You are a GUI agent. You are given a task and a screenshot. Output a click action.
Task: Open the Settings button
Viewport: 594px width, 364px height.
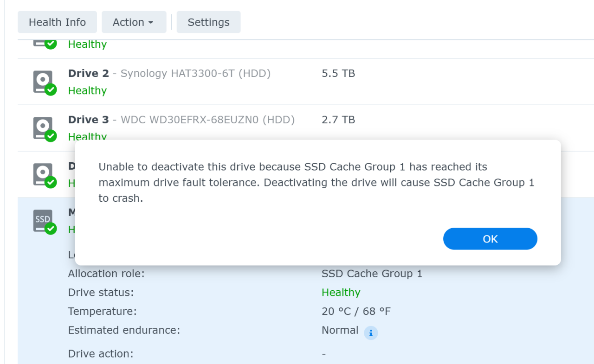208,22
